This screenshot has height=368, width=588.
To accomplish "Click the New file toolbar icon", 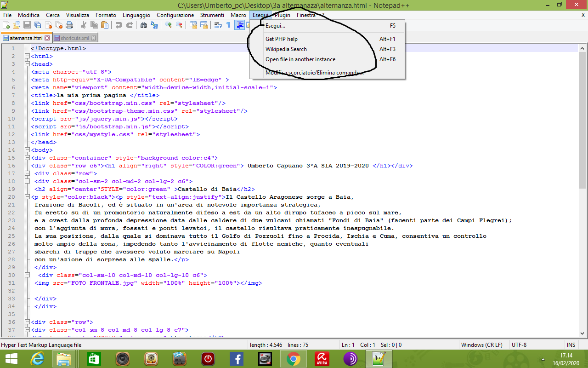I will [6, 25].
